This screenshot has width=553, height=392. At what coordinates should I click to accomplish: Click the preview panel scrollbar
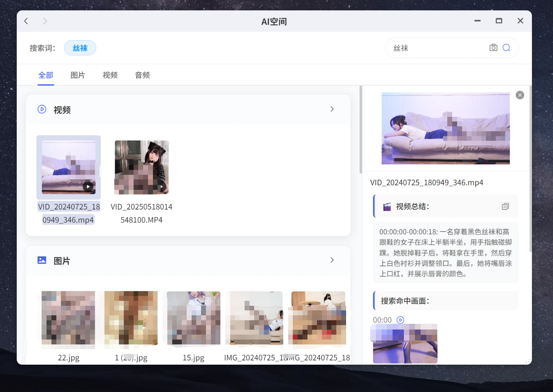530,169
